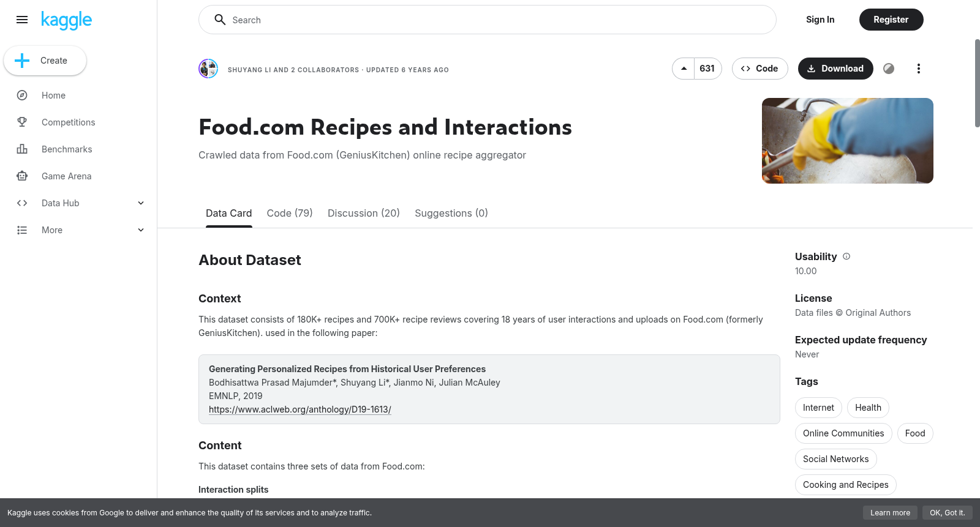This screenshot has height=527, width=980.
Task: Click the 'Generating Personalized Recipes' paper title
Action: pos(347,369)
